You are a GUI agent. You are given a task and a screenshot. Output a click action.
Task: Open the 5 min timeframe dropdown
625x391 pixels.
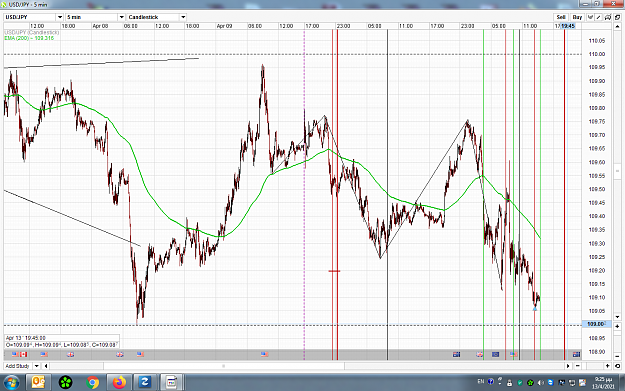(122, 17)
